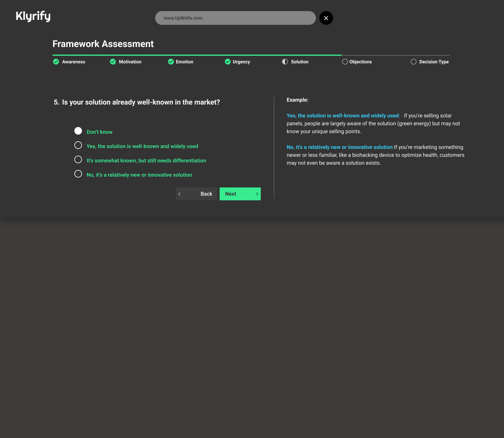504x438 pixels.
Task: Click the right chevron on Next button
Action: 257,194
